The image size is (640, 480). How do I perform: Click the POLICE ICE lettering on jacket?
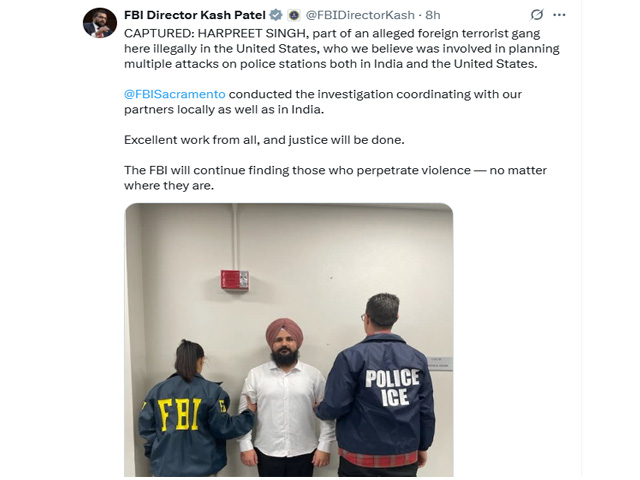[x=393, y=387]
